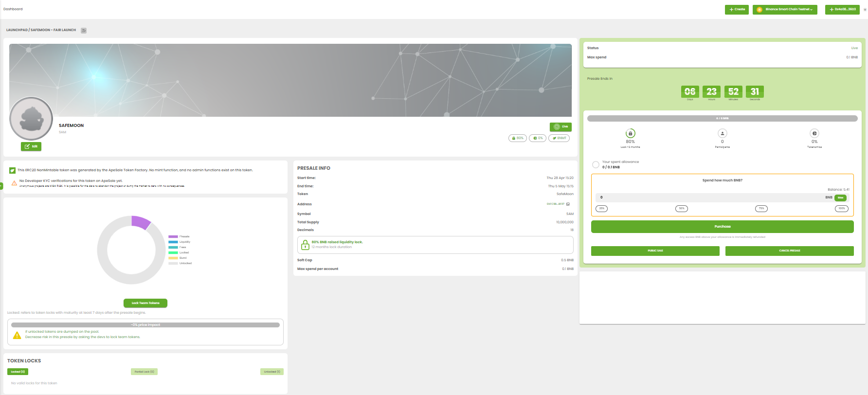Click the ENMT token type badge
Image resolution: width=868 pixels, height=395 pixels.
[559, 138]
